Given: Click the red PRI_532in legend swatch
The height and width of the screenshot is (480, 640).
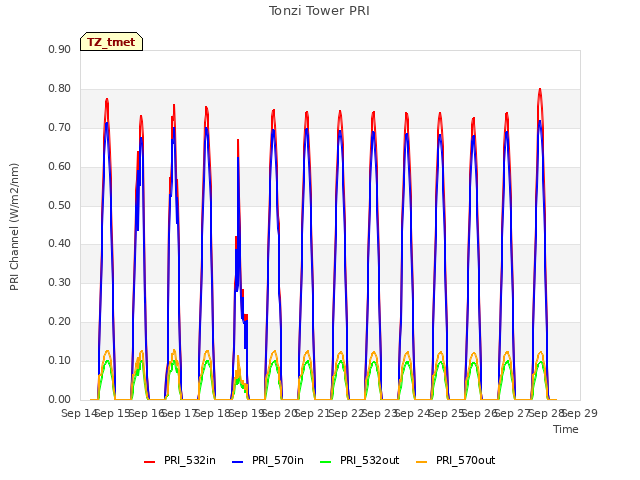Looking at the screenshot, I should pyautogui.click(x=149, y=462).
